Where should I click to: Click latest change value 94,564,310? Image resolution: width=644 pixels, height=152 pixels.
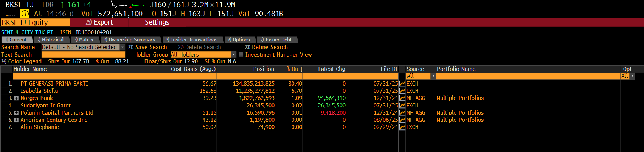pyautogui.click(x=332, y=98)
